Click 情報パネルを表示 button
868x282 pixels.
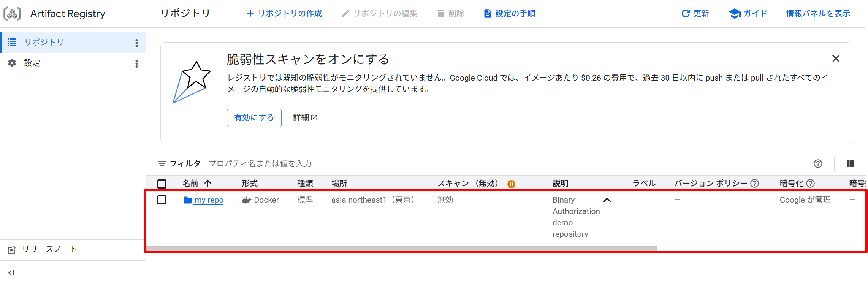click(x=818, y=14)
